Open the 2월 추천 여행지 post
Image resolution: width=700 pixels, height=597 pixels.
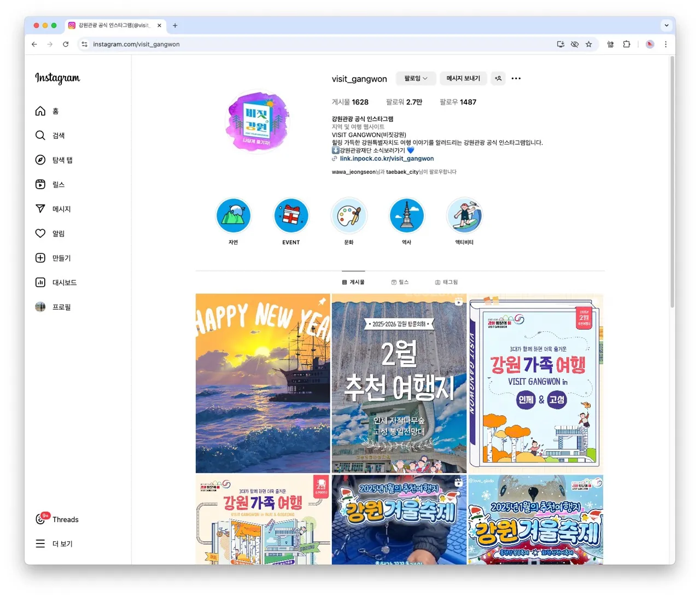(399, 383)
